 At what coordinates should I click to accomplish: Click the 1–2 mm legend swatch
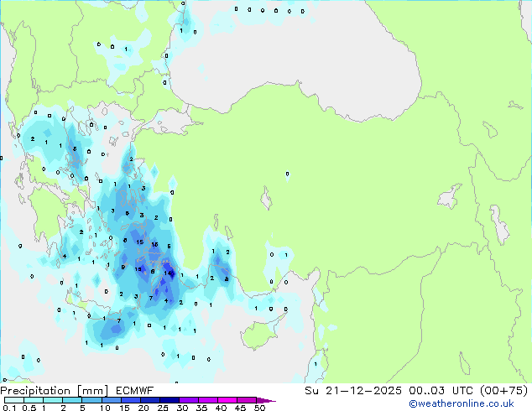point(53,400)
